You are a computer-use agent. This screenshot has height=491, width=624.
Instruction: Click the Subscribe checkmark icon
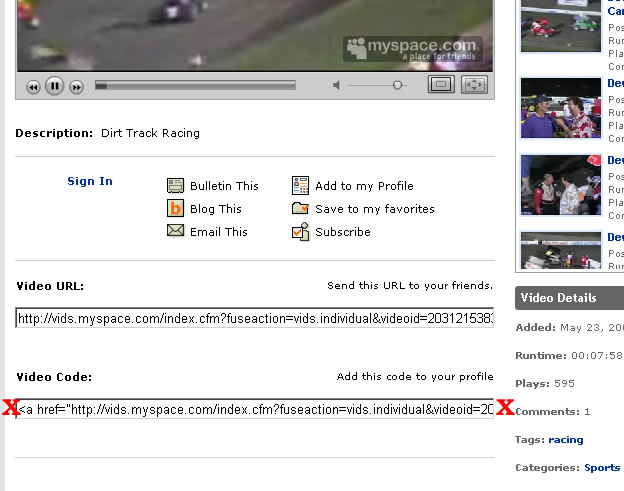[x=300, y=232]
